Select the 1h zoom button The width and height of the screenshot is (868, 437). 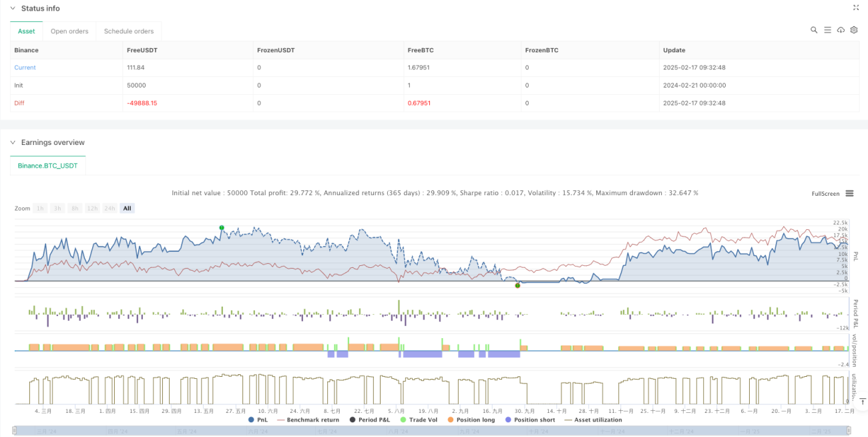click(41, 208)
